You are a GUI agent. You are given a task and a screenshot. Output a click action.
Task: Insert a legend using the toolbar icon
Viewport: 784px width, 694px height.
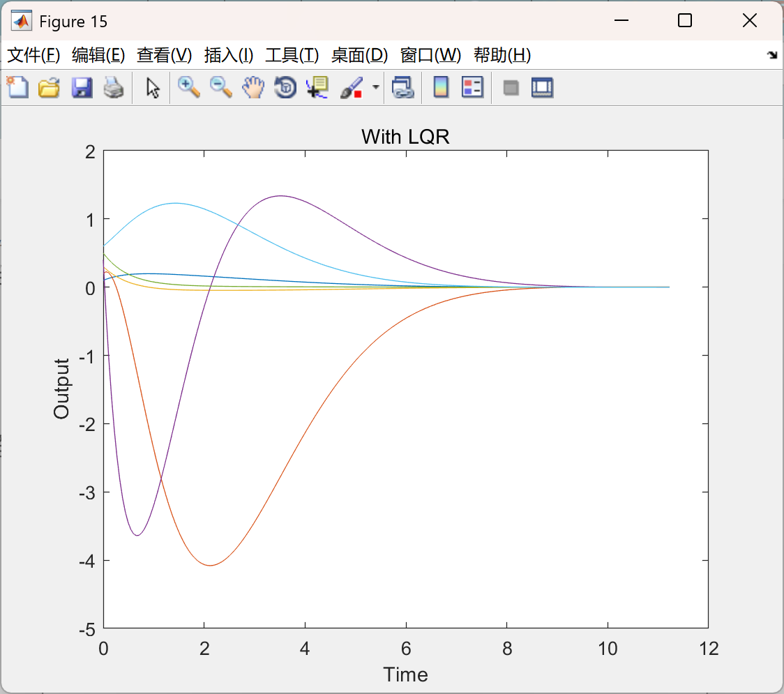click(x=472, y=87)
